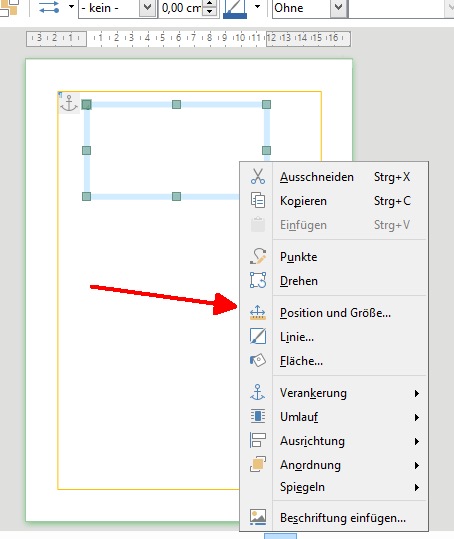Image resolution: width=454 pixels, height=539 pixels.
Task: Click the Drehen rotate icon
Action: [258, 280]
